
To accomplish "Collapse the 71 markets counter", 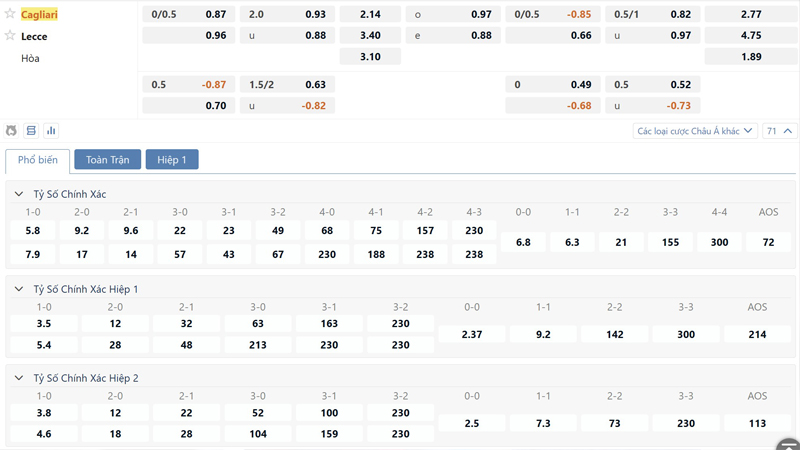I will 779,131.
